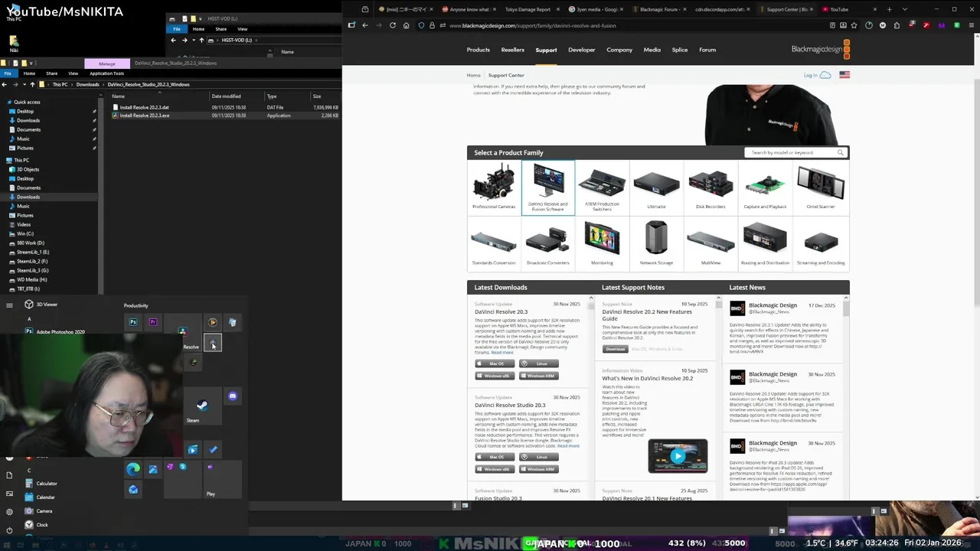Viewport: 980px width, 551px height.
Task: Click the magnifier icon in product search
Action: (841, 152)
